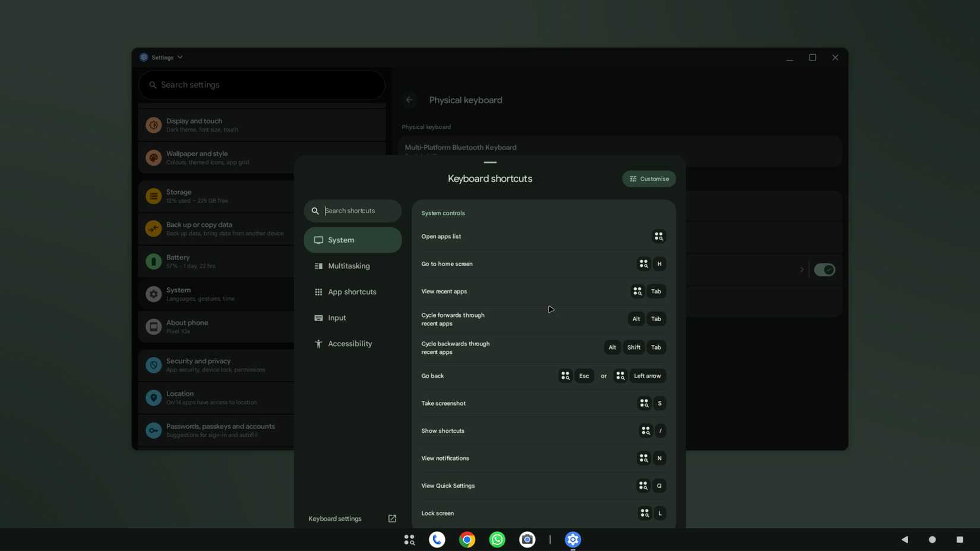
Task: Open the App shortcuts grid icon
Action: 319,292
